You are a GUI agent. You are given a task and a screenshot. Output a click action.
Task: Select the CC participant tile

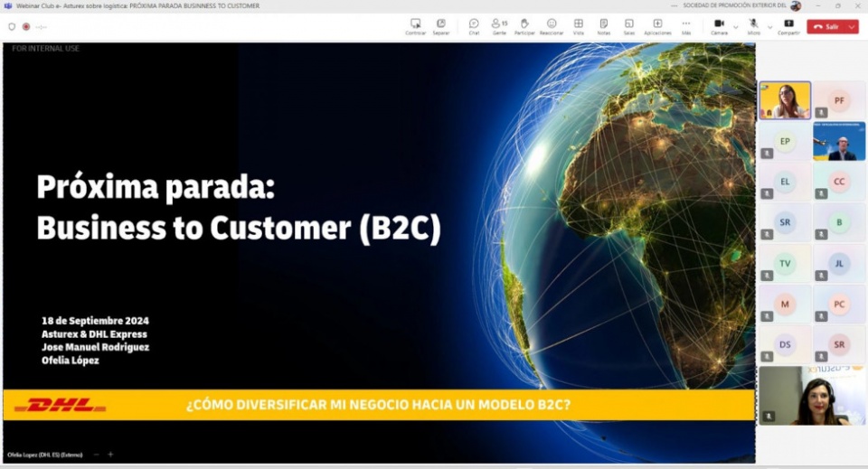coord(839,182)
